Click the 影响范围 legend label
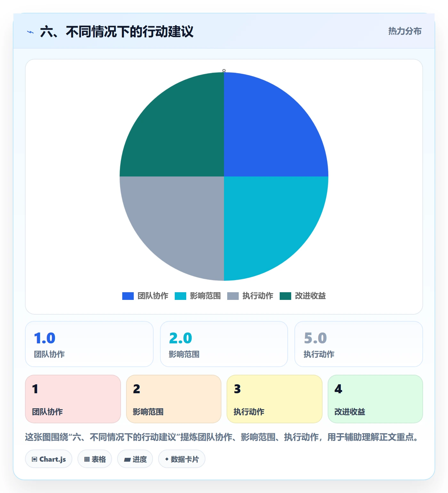 pos(205,296)
